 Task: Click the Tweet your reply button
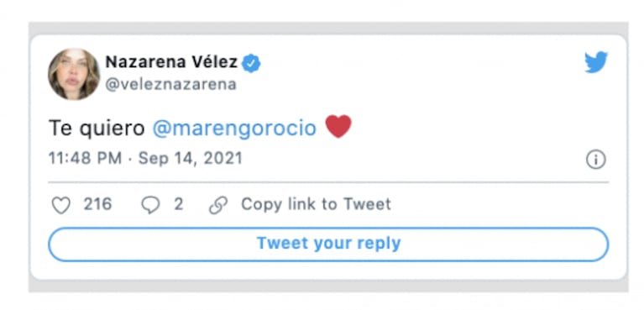pos(328,244)
